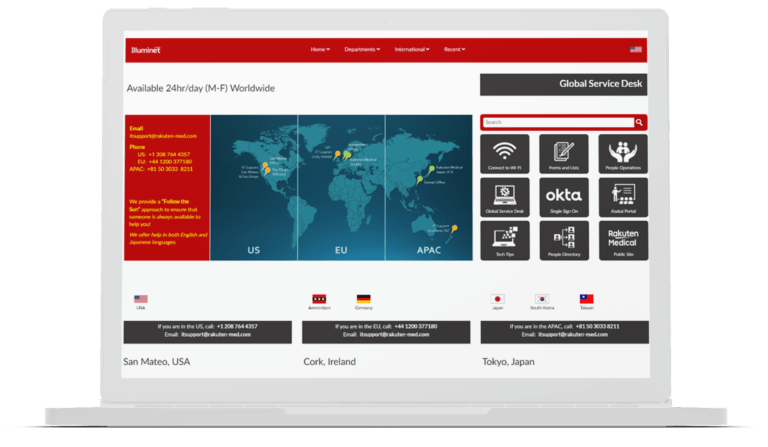Expand the Home menu
The image size is (768, 447).
(320, 49)
